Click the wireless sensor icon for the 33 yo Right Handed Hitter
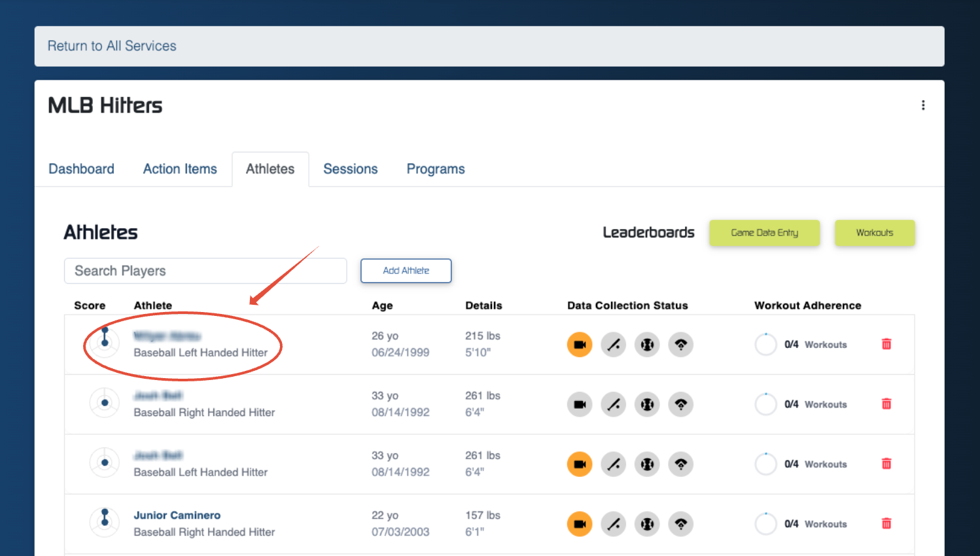Viewport: 980px width, 556px height. coord(681,404)
